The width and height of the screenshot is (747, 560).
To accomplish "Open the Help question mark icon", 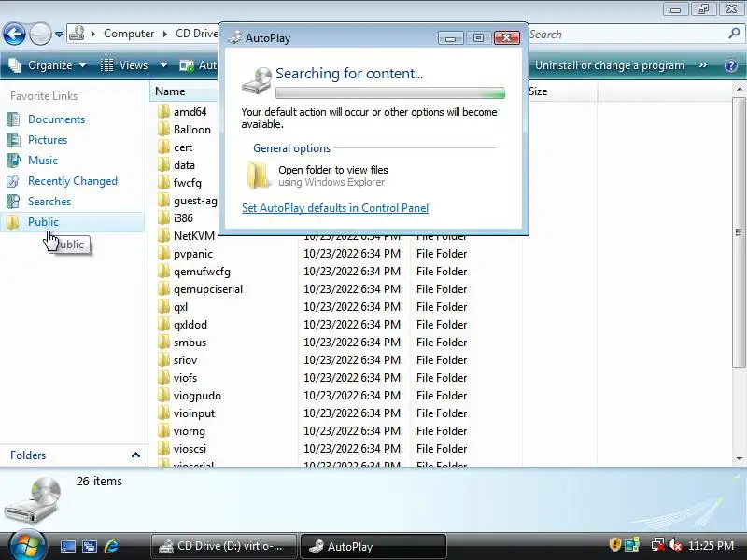I will tap(731, 65).
